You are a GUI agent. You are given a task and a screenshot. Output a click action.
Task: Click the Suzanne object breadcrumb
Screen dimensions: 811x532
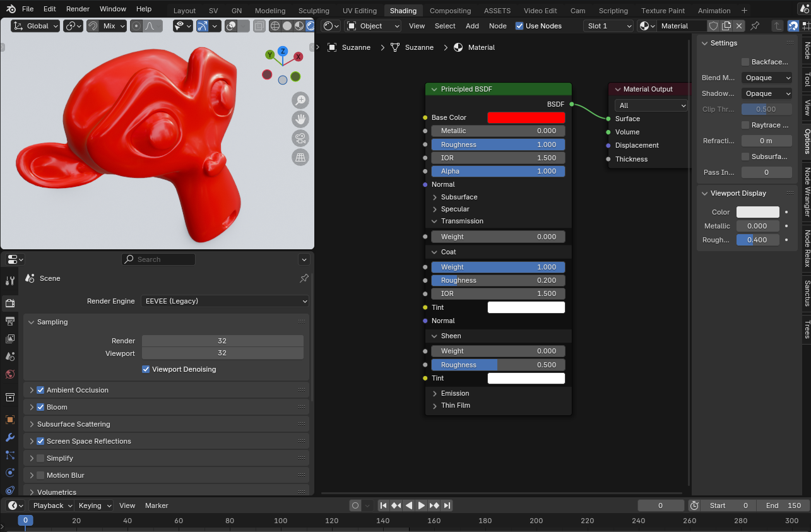tap(349, 47)
